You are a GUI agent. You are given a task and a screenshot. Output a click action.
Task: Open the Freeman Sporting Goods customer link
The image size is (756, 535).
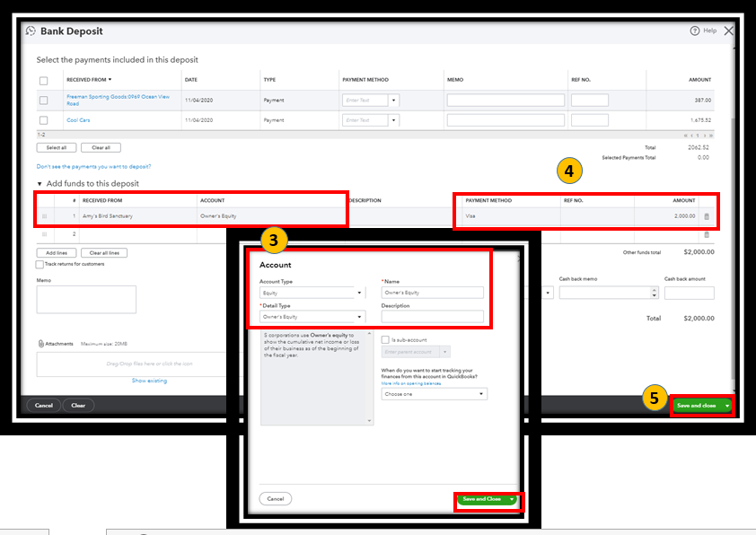click(119, 100)
